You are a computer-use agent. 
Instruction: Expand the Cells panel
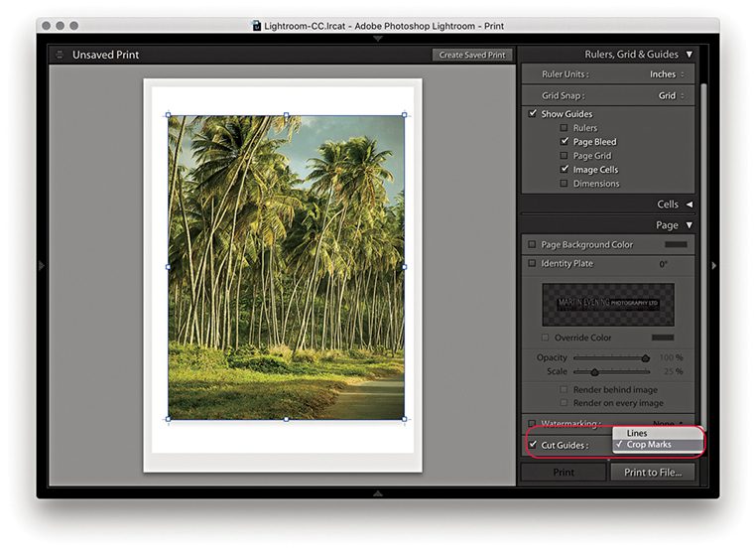(689, 205)
